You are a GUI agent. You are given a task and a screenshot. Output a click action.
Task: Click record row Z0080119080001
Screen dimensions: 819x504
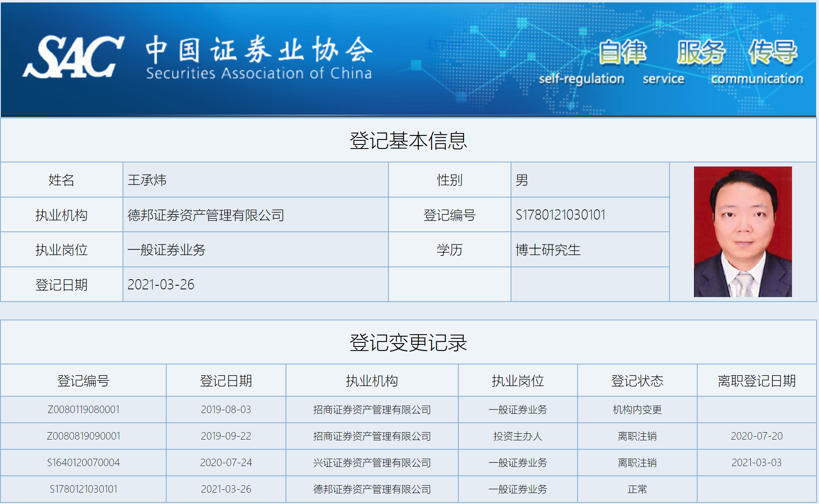coord(83,409)
